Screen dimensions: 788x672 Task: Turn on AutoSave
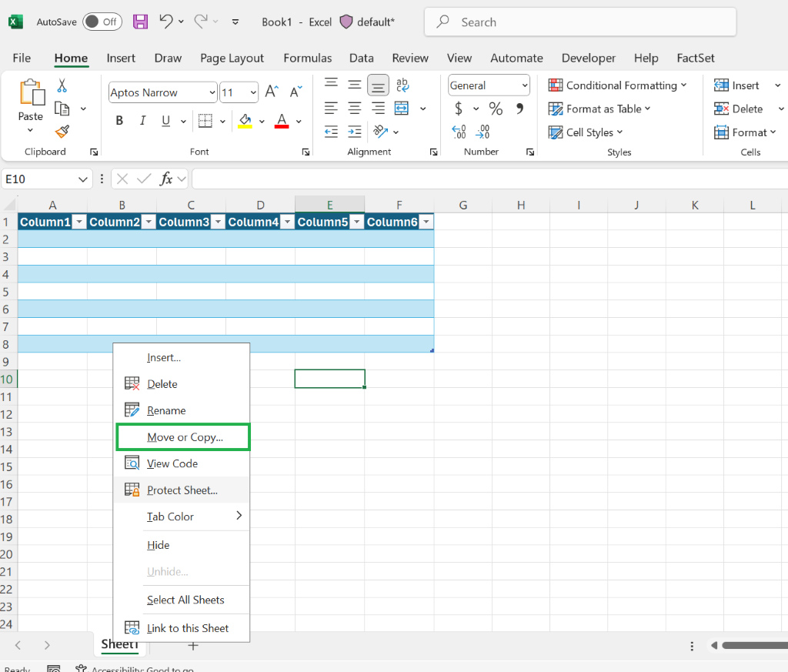(101, 22)
